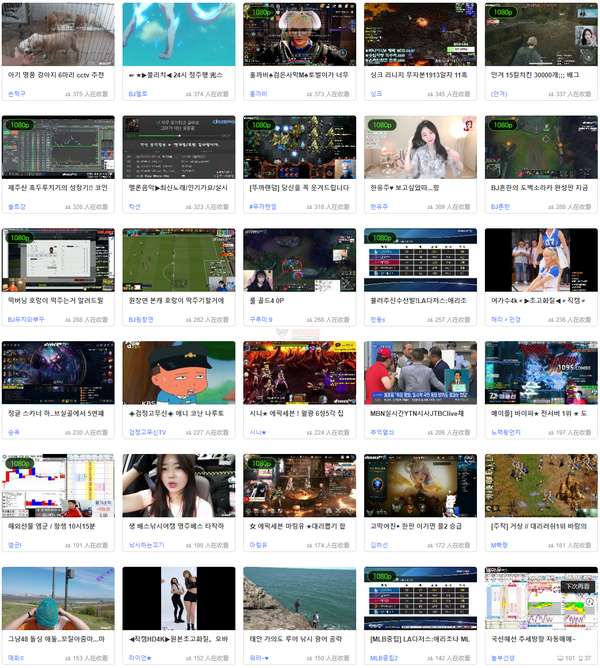
Task: Open title starting with '[두끼랜덤]'
Action: click(x=299, y=188)
